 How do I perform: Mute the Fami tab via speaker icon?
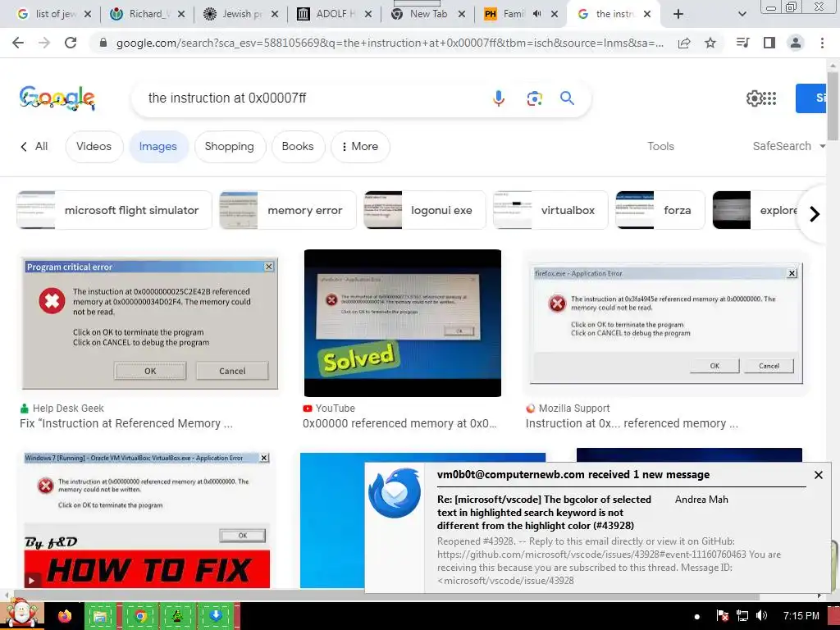pyautogui.click(x=536, y=14)
